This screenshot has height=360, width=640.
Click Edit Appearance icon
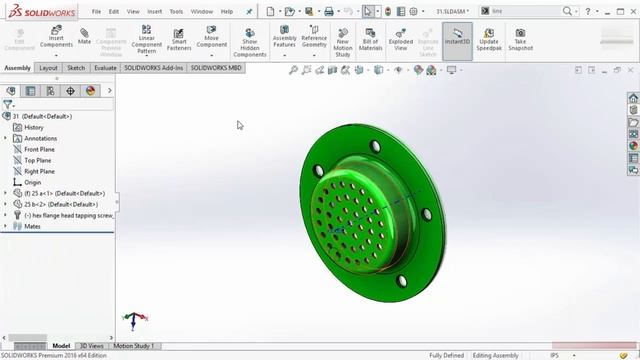[x=418, y=70]
